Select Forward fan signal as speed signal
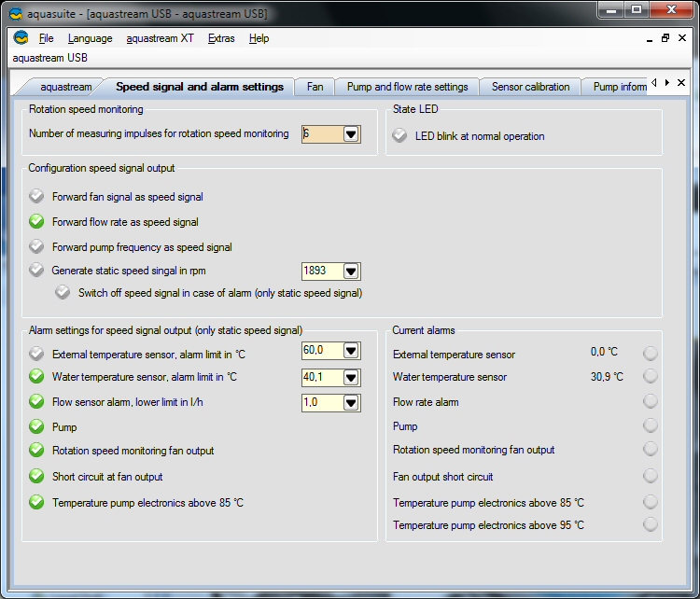 36,196
